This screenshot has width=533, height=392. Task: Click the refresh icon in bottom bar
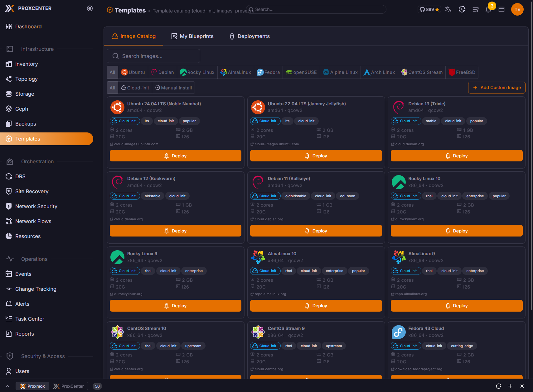499,386
